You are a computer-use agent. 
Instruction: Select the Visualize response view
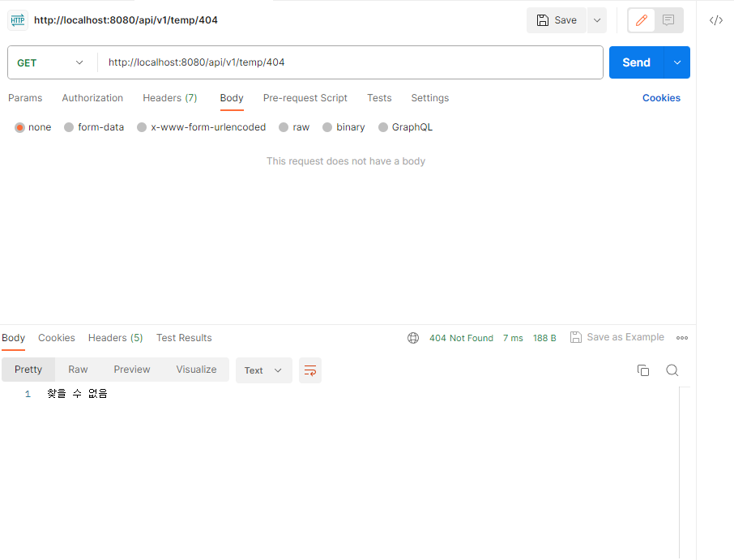(197, 370)
